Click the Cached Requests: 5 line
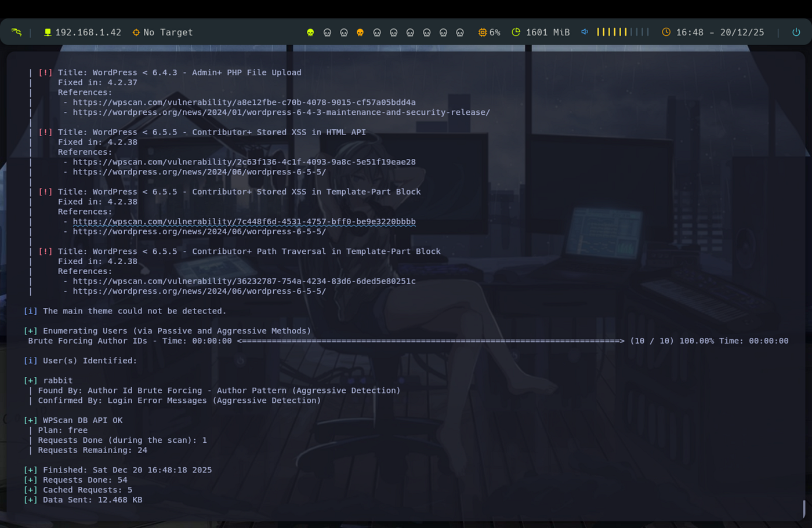This screenshot has height=528, width=812. click(78, 490)
